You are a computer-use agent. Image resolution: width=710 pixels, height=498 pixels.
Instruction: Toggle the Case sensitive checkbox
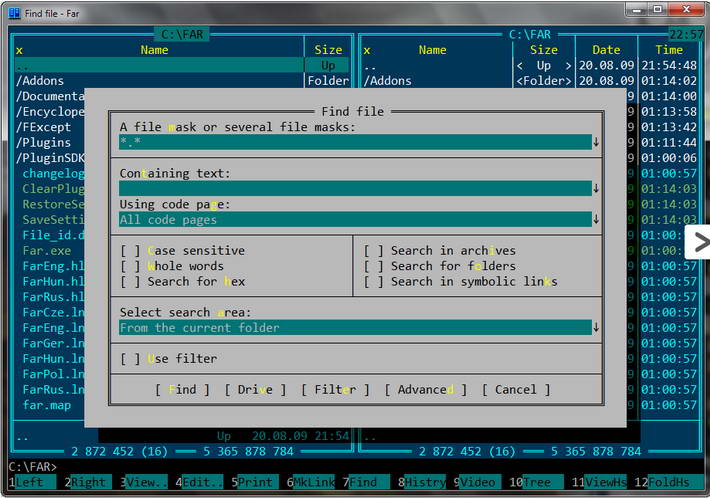pyautogui.click(x=130, y=251)
